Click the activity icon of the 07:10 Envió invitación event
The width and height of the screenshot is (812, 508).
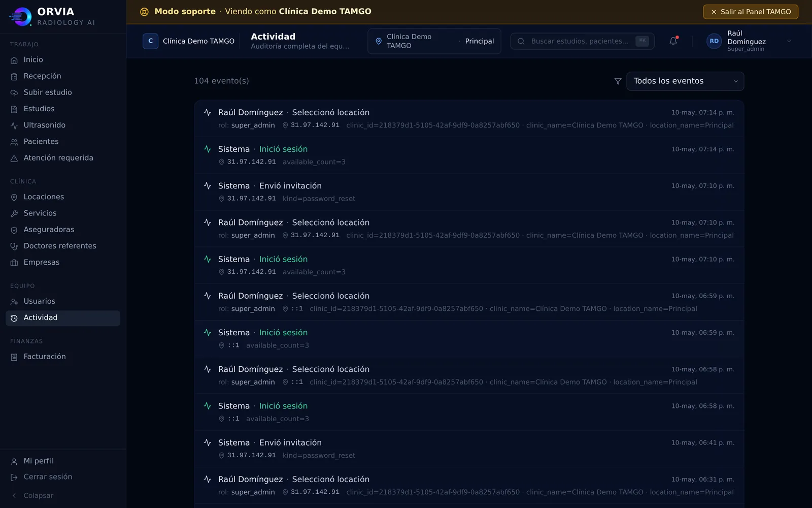click(208, 186)
